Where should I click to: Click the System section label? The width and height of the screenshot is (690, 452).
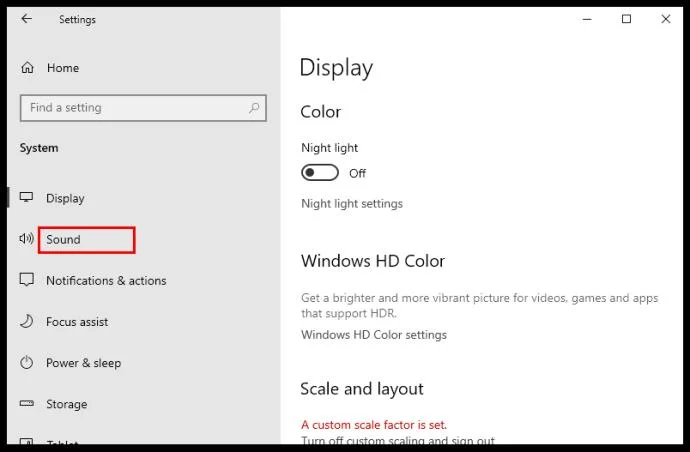click(39, 148)
